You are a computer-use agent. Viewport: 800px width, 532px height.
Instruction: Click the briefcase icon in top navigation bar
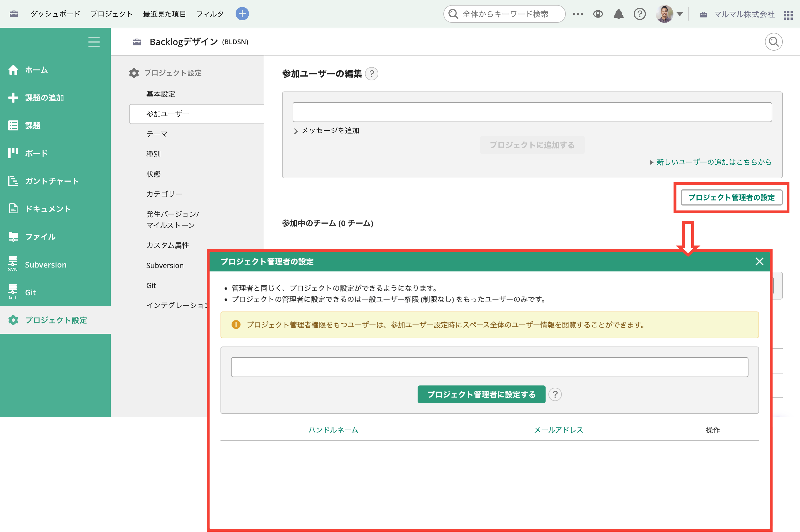pos(14,14)
